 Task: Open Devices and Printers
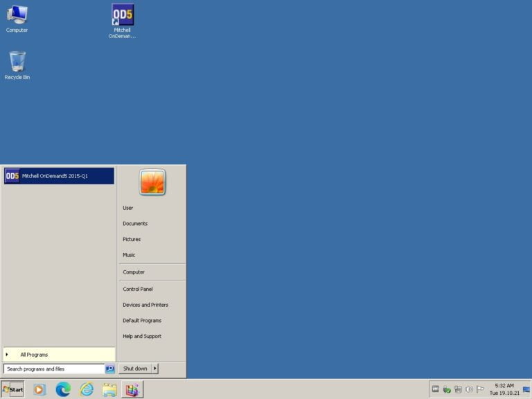145,305
